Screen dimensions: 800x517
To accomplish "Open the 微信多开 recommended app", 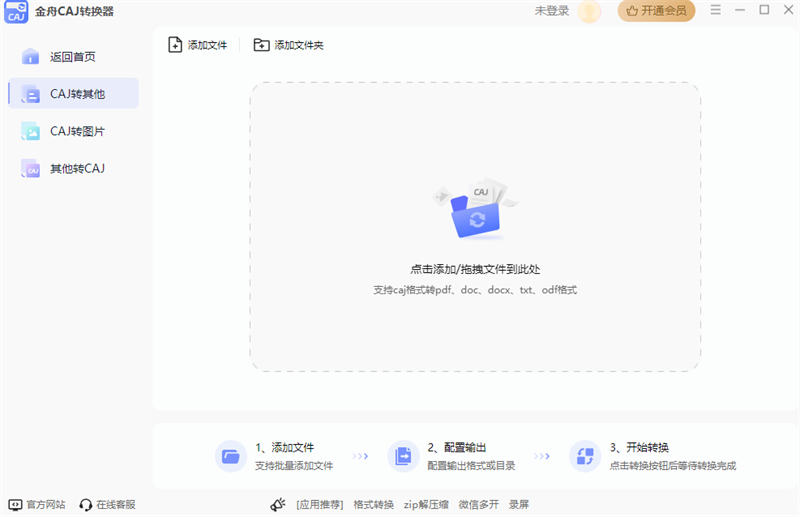I will pyautogui.click(x=479, y=505).
